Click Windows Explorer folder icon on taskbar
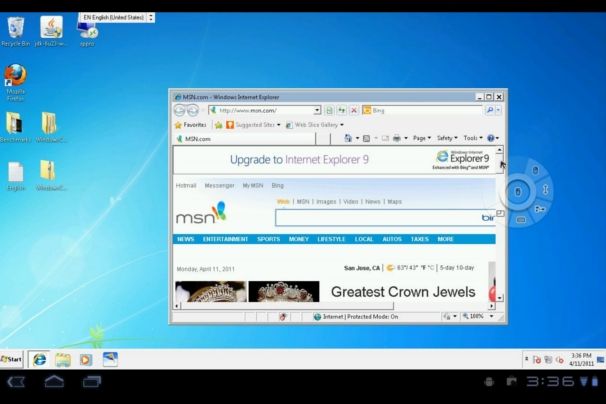Viewport: 606px width, 404px height. (x=63, y=360)
